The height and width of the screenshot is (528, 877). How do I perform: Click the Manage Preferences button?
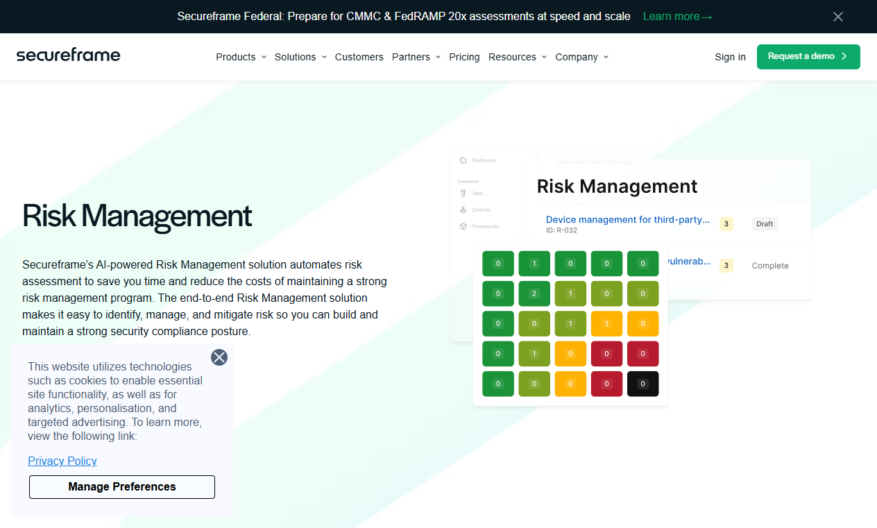click(122, 487)
